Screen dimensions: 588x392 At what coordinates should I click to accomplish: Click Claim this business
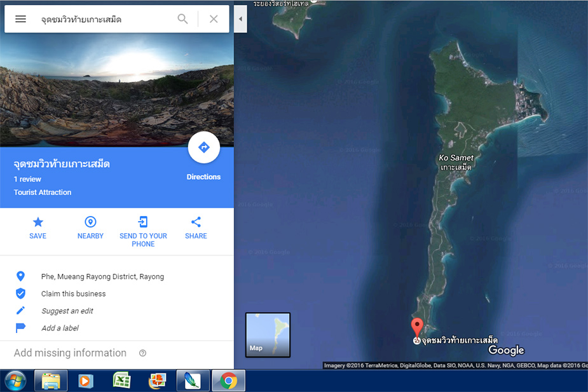tap(74, 294)
